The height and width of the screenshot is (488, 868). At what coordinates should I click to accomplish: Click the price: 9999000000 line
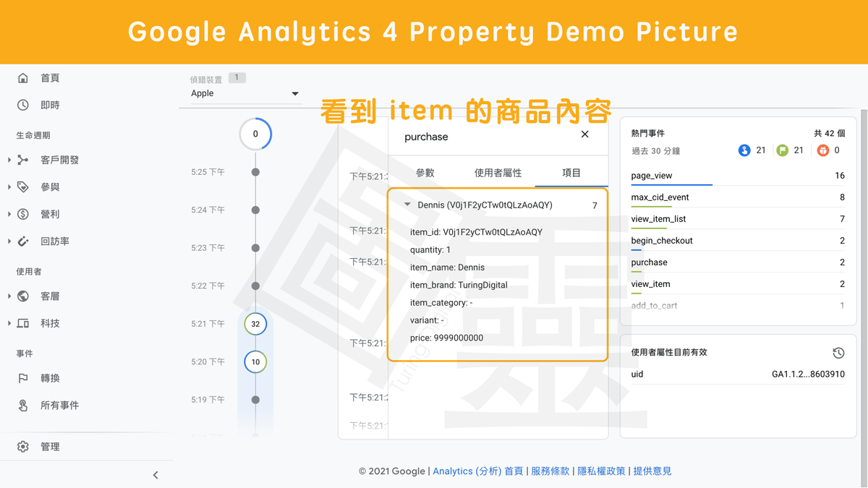point(446,338)
